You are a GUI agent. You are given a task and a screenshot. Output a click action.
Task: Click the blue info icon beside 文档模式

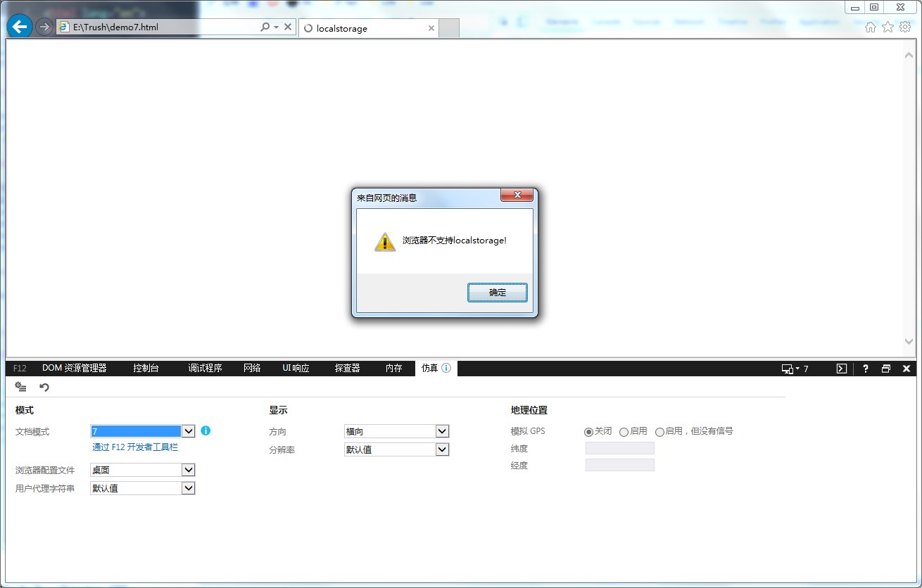[x=206, y=430]
